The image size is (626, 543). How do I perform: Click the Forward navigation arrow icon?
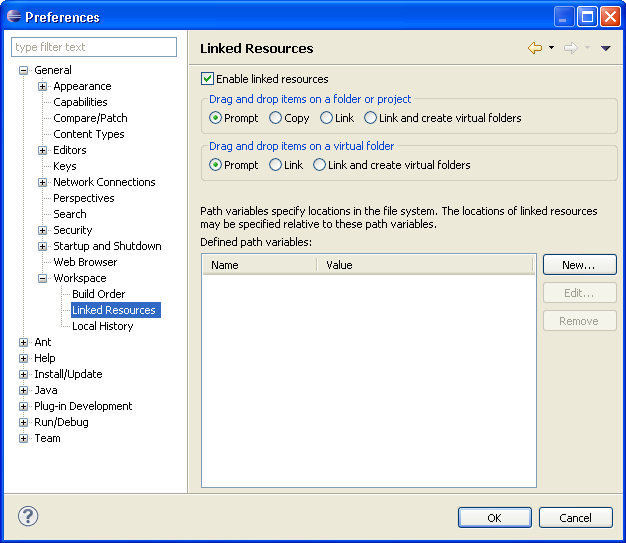click(x=571, y=48)
